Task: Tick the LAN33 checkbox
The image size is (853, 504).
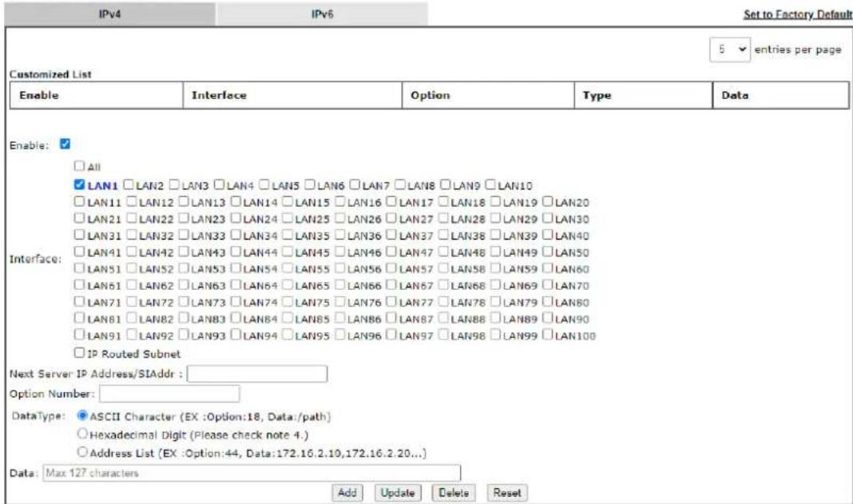Action: coord(184,235)
